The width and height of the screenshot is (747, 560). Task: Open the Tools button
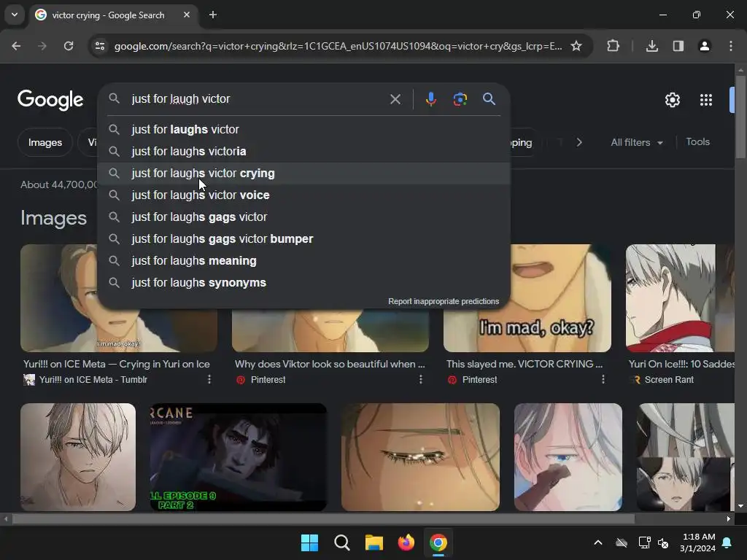[x=697, y=142]
